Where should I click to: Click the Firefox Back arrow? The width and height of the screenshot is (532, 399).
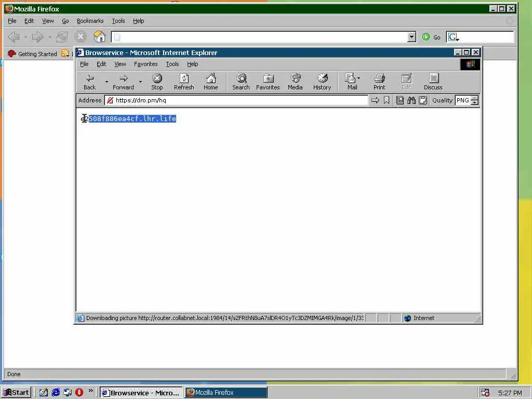14,37
